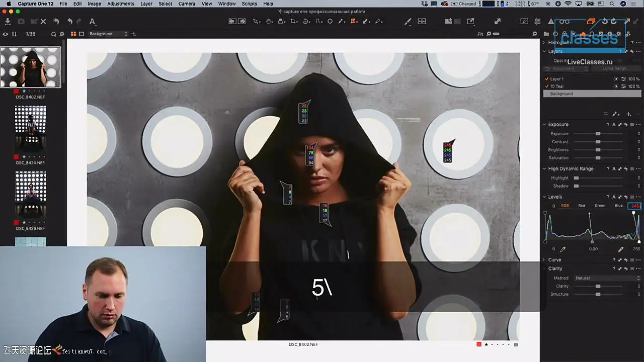Click the Export variants icon

pos(470,22)
